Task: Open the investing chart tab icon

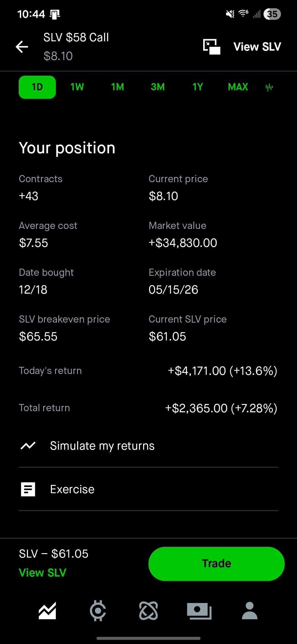Action: (x=47, y=611)
